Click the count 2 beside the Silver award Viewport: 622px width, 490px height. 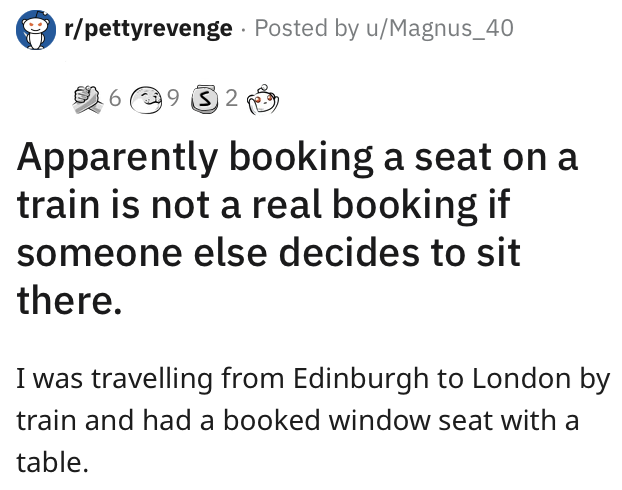tap(231, 98)
